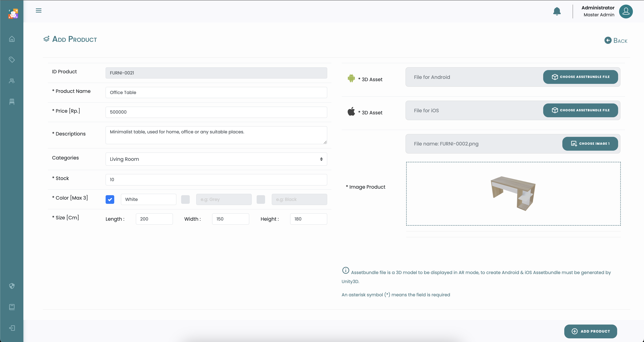Choose assetbundle file for Android
The image size is (644, 342).
[580, 77]
